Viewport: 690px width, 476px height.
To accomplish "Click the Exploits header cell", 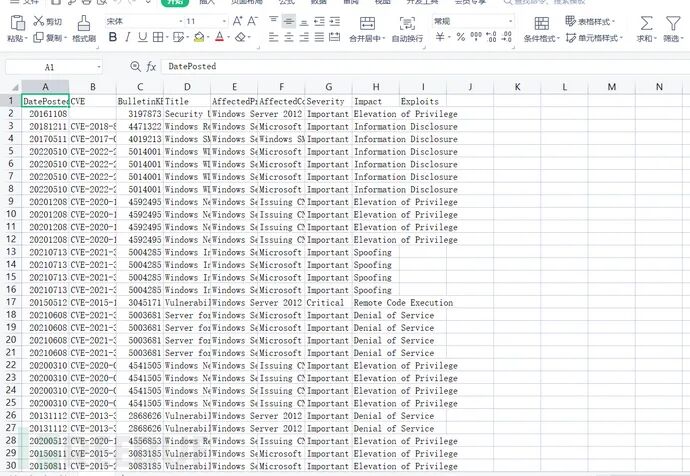I will (422, 101).
